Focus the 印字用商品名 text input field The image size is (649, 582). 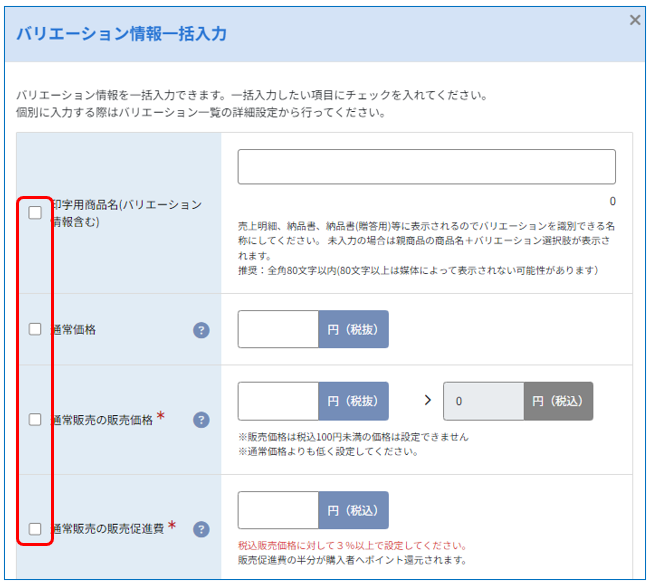pos(426,166)
